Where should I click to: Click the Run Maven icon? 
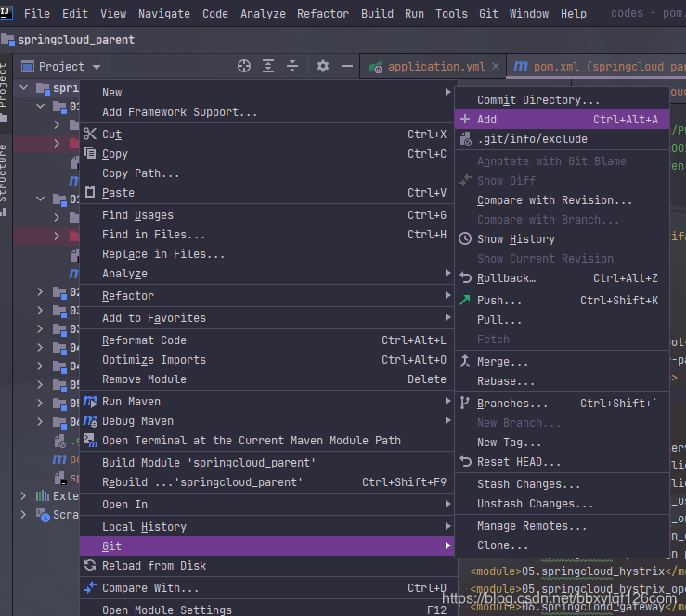90,402
